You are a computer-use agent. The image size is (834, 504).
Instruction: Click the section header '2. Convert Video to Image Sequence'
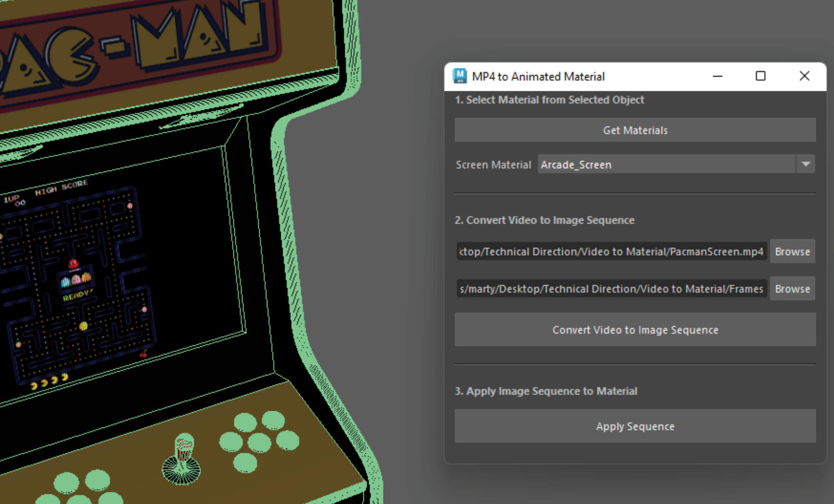(544, 220)
